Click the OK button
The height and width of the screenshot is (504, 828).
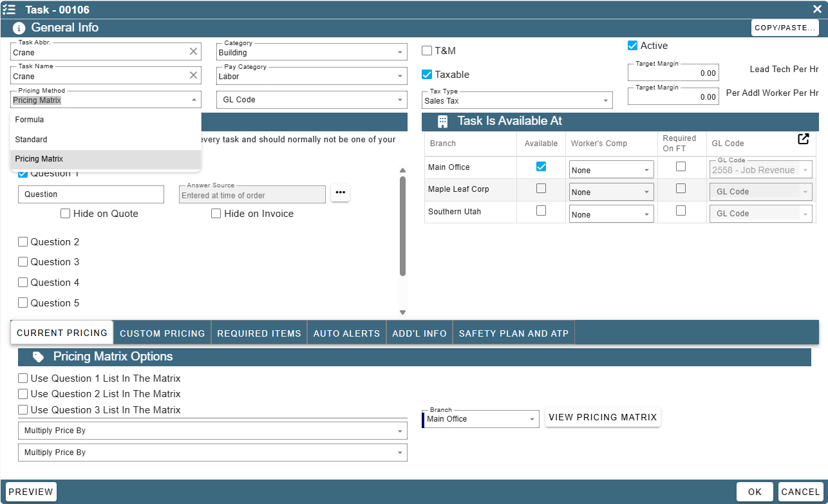tap(755, 492)
